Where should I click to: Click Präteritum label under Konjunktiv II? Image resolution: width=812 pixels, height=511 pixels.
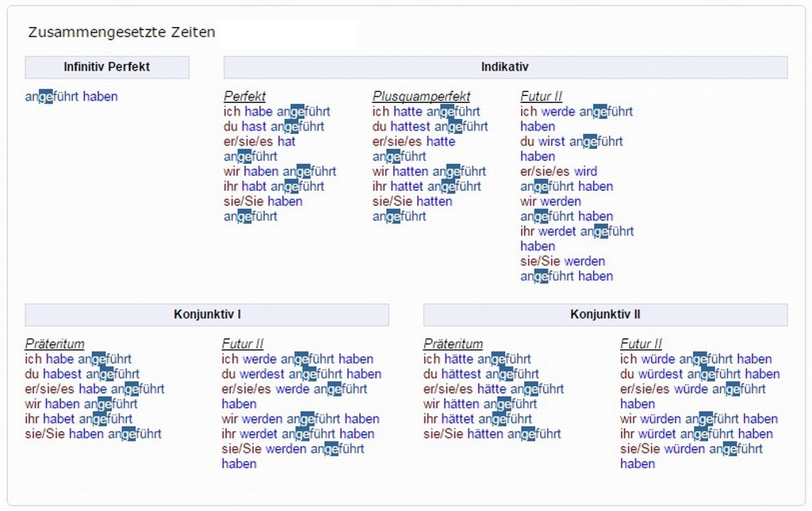453,344
